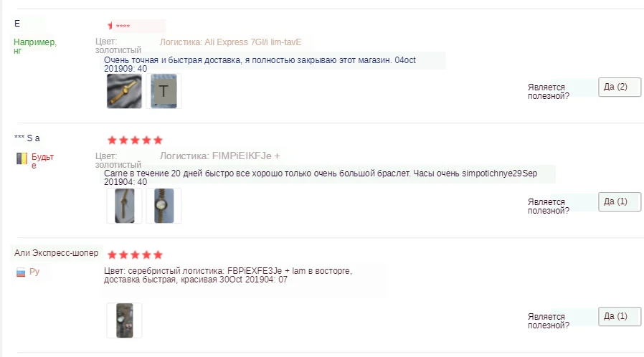The width and height of the screenshot is (644, 357).
Task: Click the Логистика: FIMPiEIKFJe + text
Action: point(219,156)
